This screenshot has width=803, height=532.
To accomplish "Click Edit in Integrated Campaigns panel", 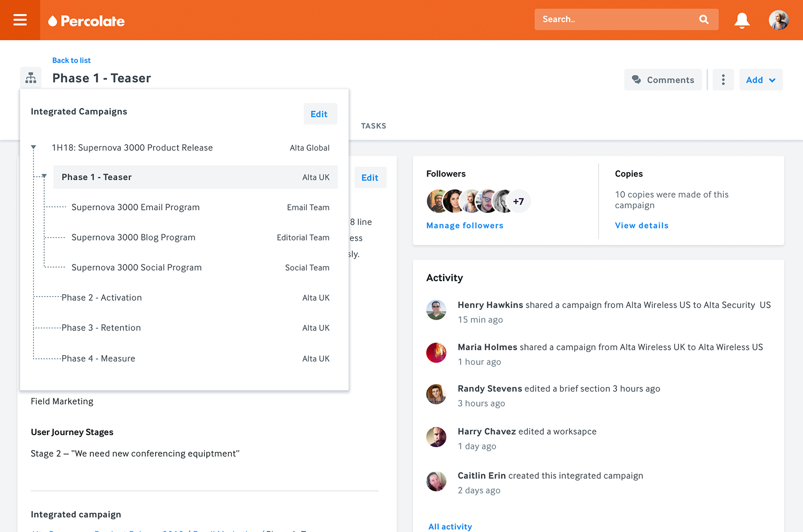I will (319, 114).
